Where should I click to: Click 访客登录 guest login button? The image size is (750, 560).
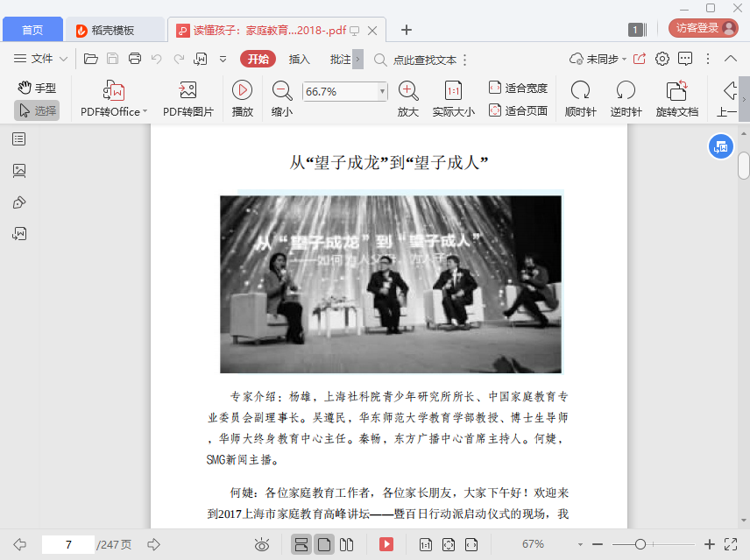point(704,28)
